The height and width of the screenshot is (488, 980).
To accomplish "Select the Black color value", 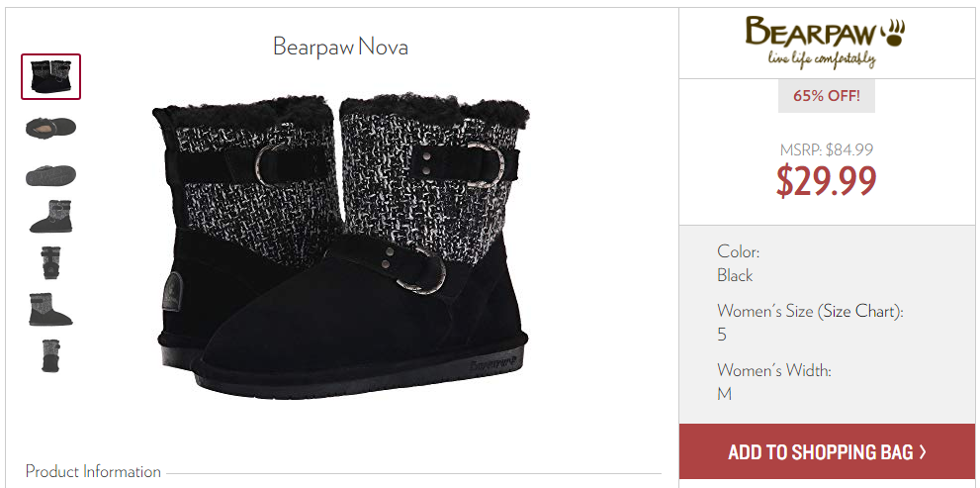I will pyautogui.click(x=735, y=275).
